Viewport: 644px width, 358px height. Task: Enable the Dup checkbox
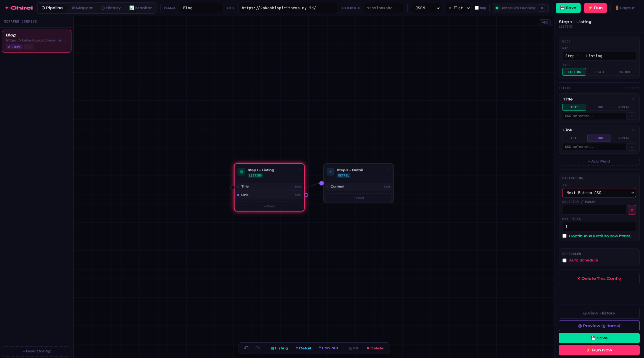point(477,8)
